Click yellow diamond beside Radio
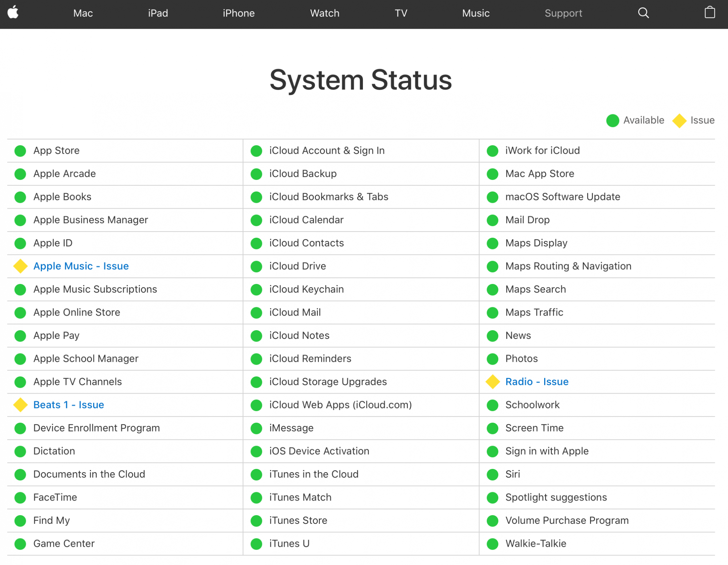The image size is (728, 565). [492, 382]
